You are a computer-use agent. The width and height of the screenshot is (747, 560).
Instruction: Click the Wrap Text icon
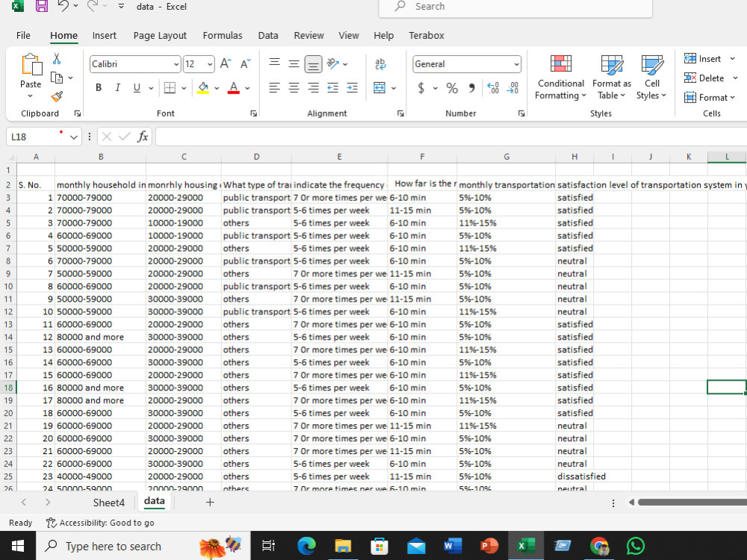click(x=380, y=63)
